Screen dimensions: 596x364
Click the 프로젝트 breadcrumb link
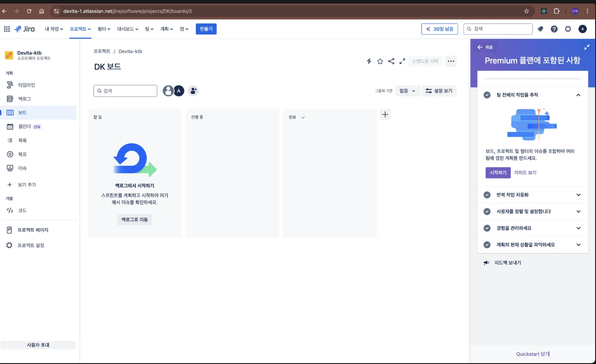pos(102,51)
